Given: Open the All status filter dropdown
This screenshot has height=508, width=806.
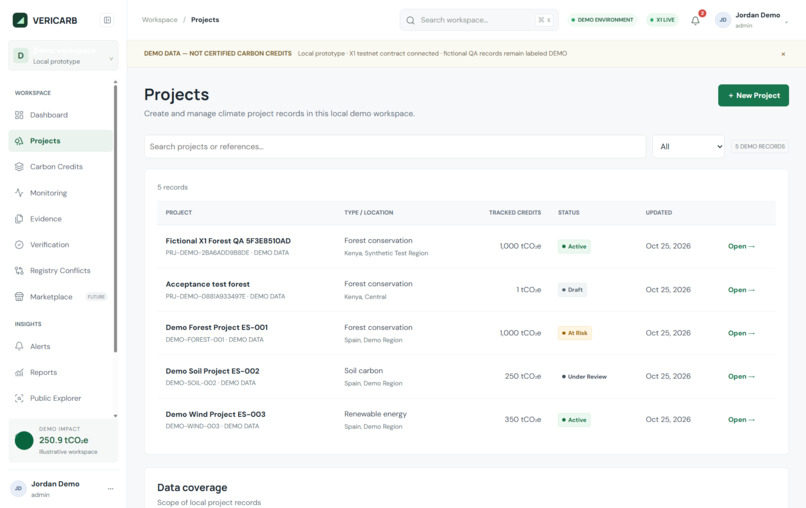Looking at the screenshot, I should [x=688, y=147].
